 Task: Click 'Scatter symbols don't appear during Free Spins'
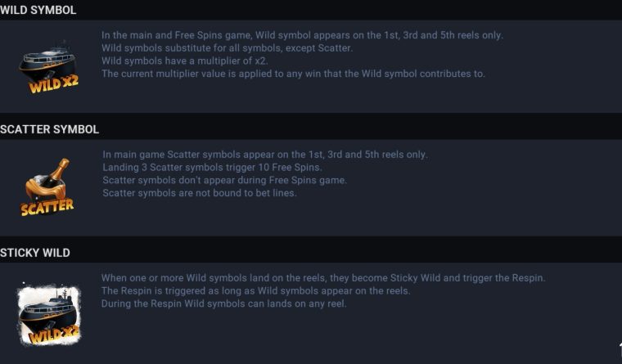[x=224, y=180]
